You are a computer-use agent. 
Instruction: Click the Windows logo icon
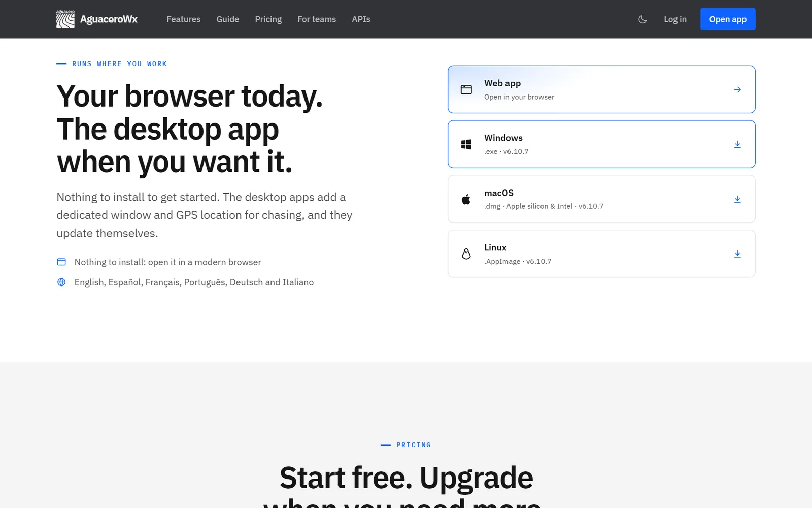click(466, 144)
